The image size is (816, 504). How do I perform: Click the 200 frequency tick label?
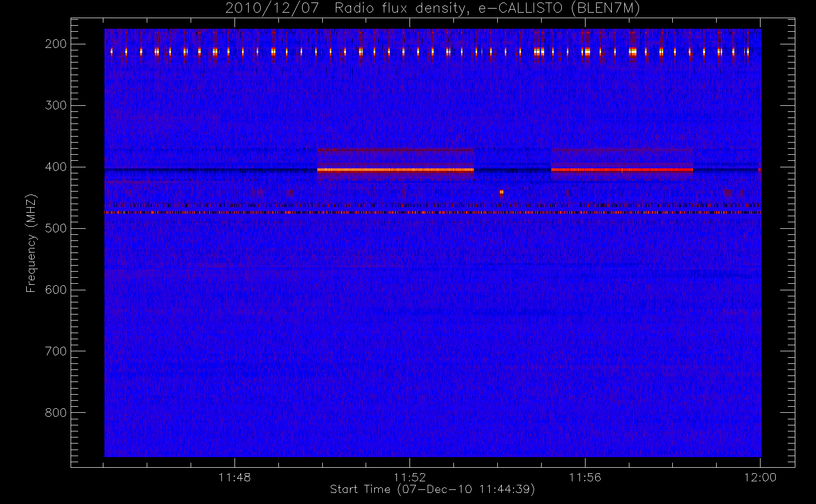click(55, 44)
